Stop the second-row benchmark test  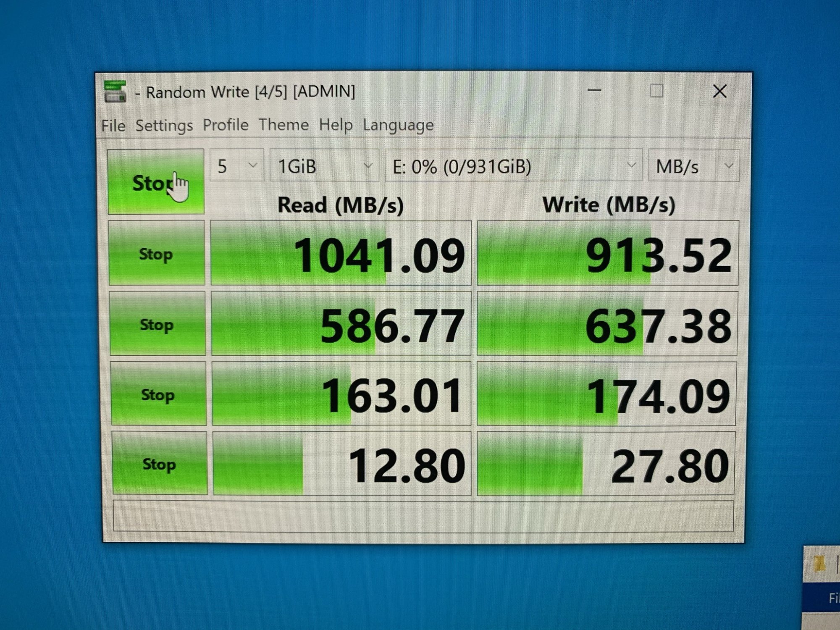[x=157, y=324]
